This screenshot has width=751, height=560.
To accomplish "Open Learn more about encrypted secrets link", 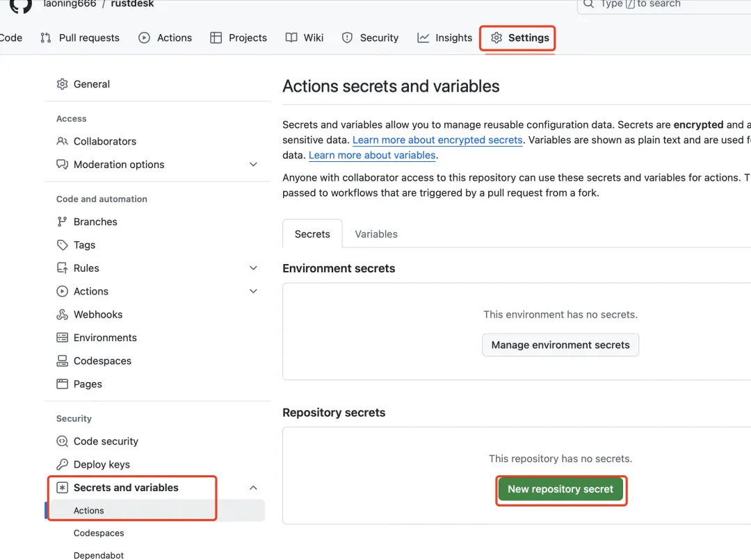I will 437,140.
